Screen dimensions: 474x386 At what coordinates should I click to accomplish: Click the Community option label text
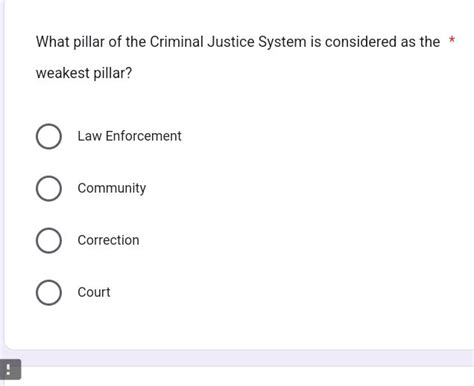[x=112, y=188]
